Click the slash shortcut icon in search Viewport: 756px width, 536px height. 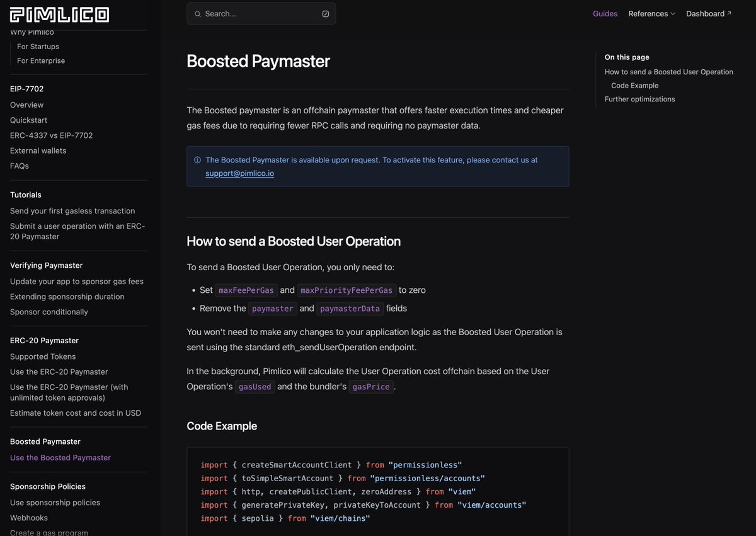click(x=326, y=14)
